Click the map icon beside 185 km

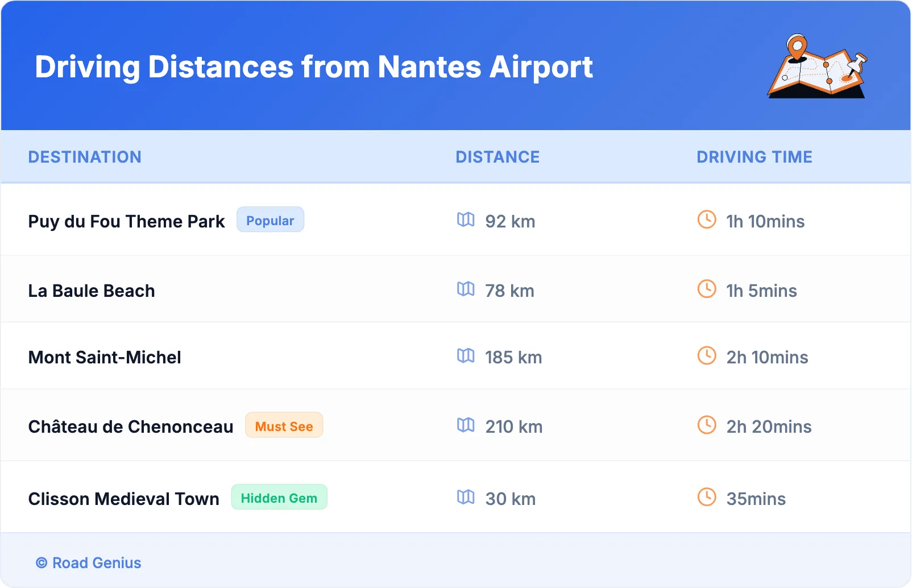pos(466,355)
